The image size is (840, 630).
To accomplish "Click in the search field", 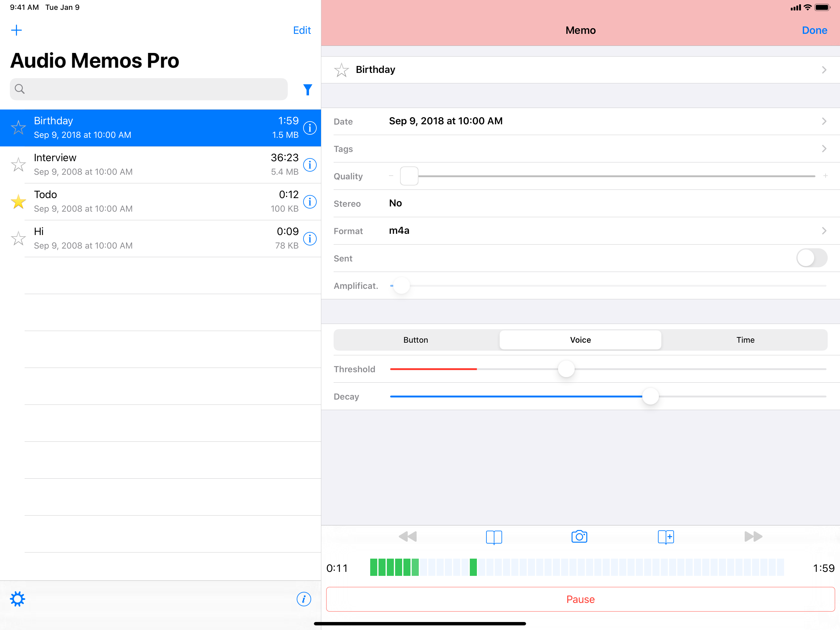I will coord(149,89).
